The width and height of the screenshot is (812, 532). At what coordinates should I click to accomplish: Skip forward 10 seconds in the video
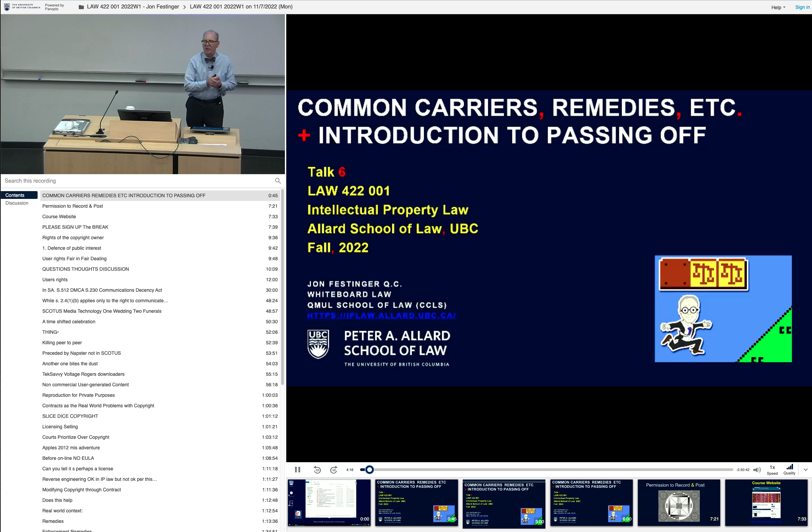pyautogui.click(x=334, y=470)
